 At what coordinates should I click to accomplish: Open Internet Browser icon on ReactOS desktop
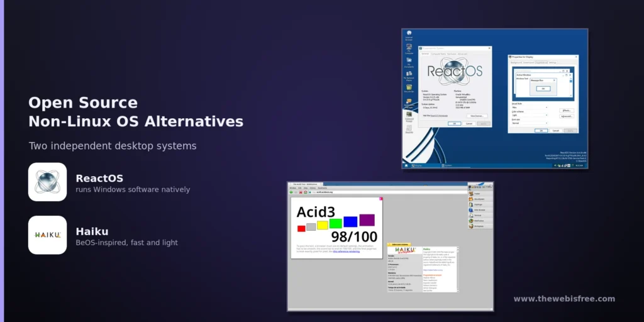[409, 35]
